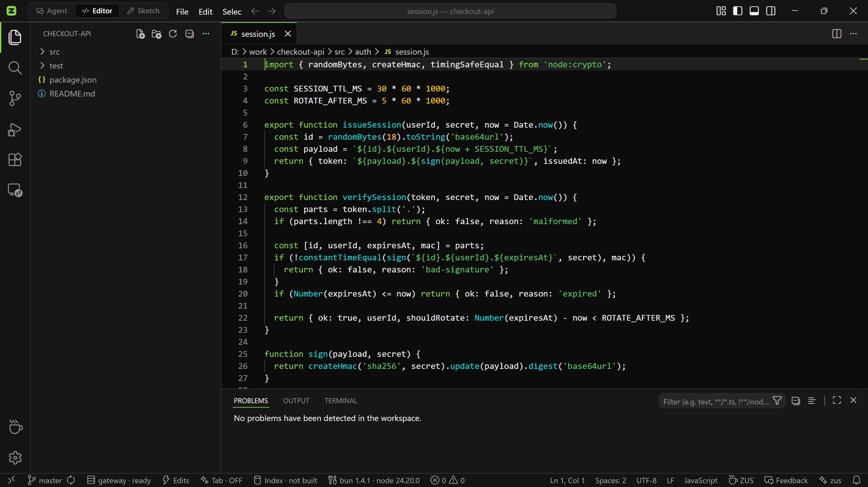Viewport: 868px width, 487px height.
Task: Refresh the CHECKOUT-API explorer
Action: (173, 34)
